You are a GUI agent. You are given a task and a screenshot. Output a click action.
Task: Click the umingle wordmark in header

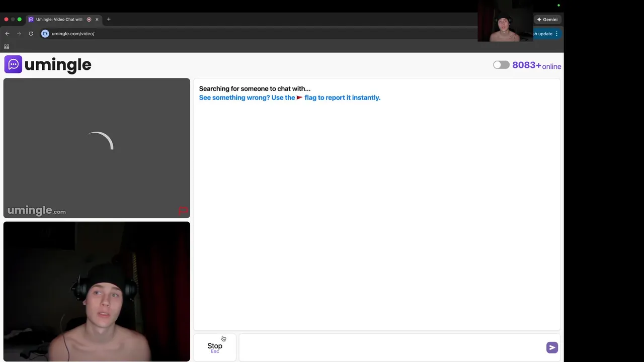pyautogui.click(x=58, y=65)
